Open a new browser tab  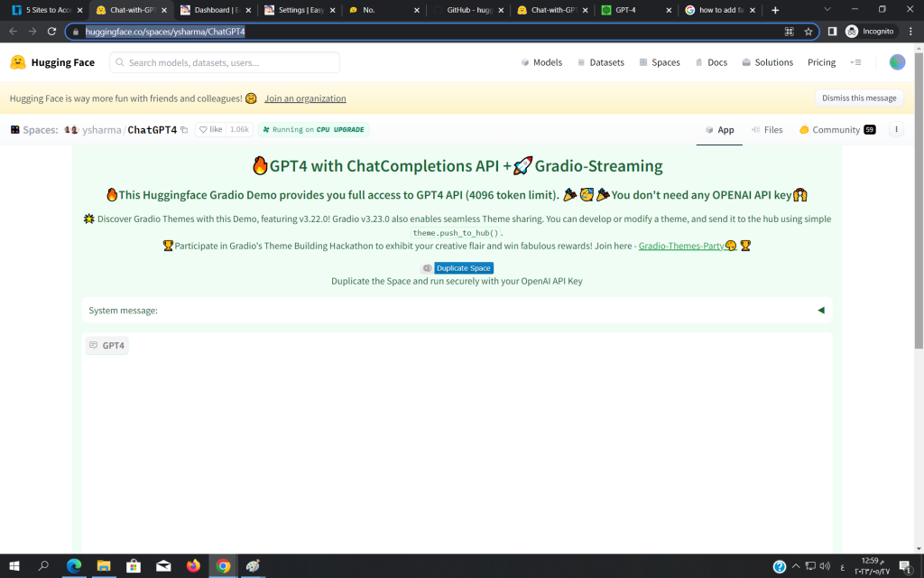click(x=775, y=10)
